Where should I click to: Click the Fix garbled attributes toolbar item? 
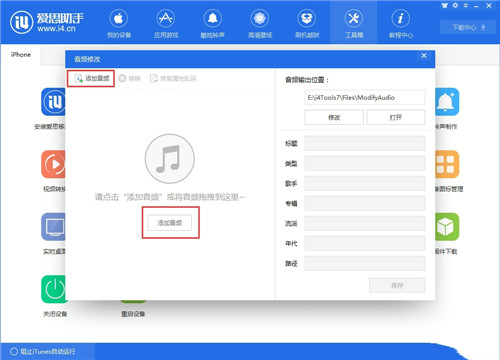tap(173, 78)
